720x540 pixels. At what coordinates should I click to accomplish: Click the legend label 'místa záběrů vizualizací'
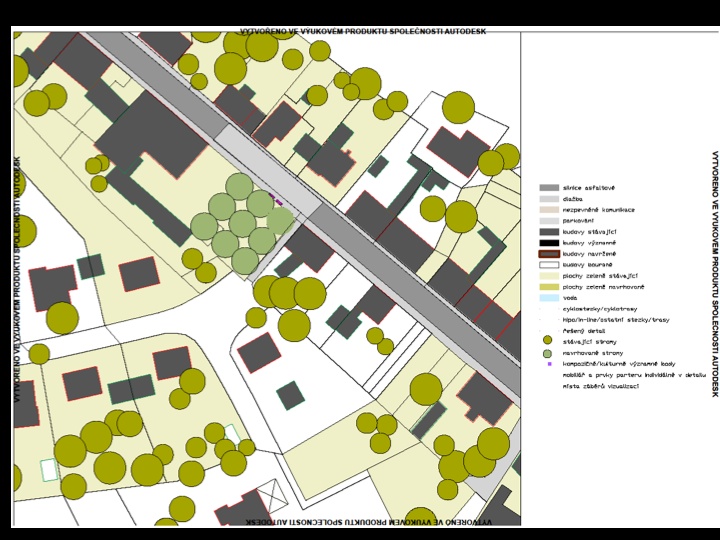pos(601,386)
